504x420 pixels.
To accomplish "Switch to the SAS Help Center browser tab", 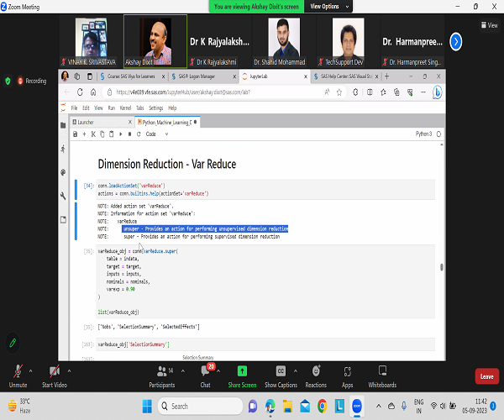I will click(x=346, y=76).
